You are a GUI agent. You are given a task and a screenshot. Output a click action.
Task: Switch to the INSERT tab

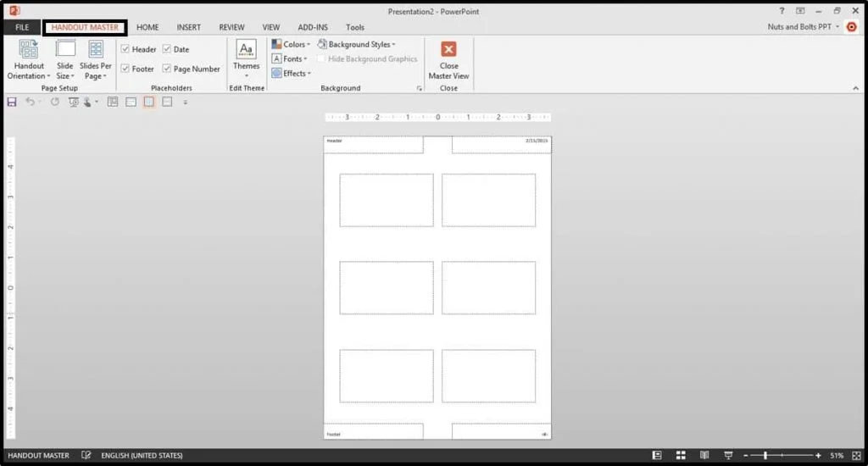click(189, 27)
